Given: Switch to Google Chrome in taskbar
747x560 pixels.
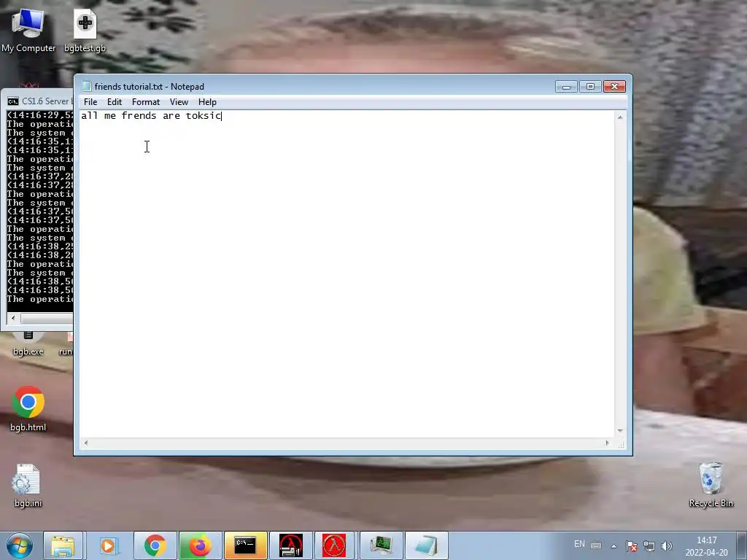Looking at the screenshot, I should click(155, 545).
